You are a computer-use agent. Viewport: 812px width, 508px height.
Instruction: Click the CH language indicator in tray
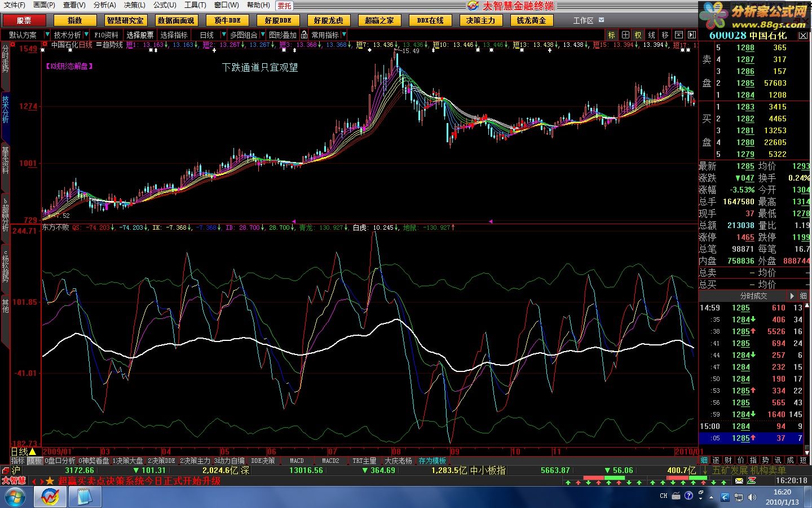(664, 496)
